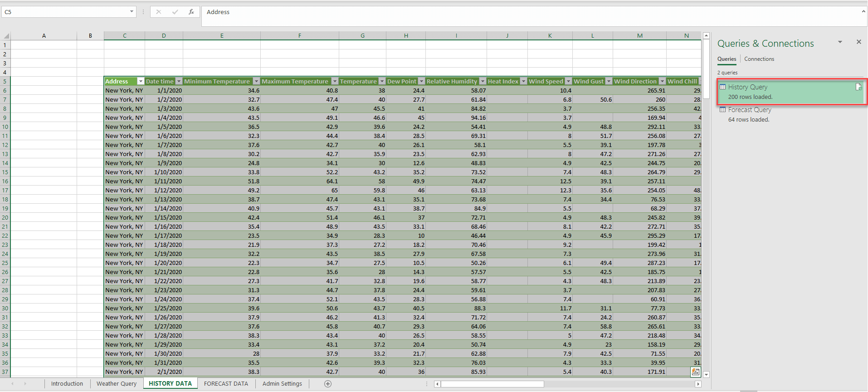Screen dimensions: 868x392
Task: Click the refresh icon on History Query
Action: (x=858, y=87)
